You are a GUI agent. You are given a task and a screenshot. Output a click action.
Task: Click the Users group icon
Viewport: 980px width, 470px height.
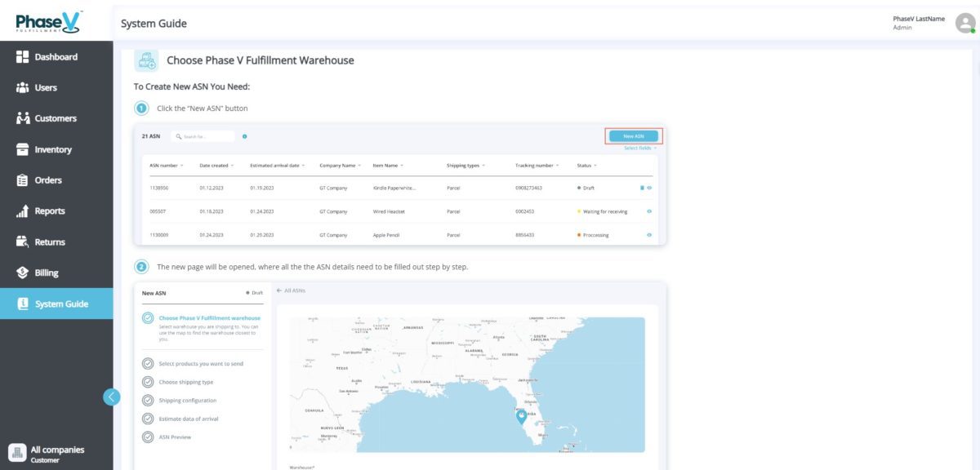pyautogui.click(x=23, y=88)
